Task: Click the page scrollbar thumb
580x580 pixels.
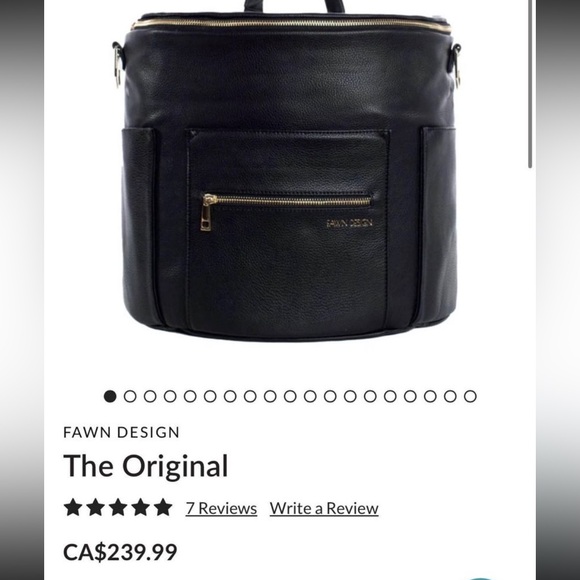Action: [530, 84]
